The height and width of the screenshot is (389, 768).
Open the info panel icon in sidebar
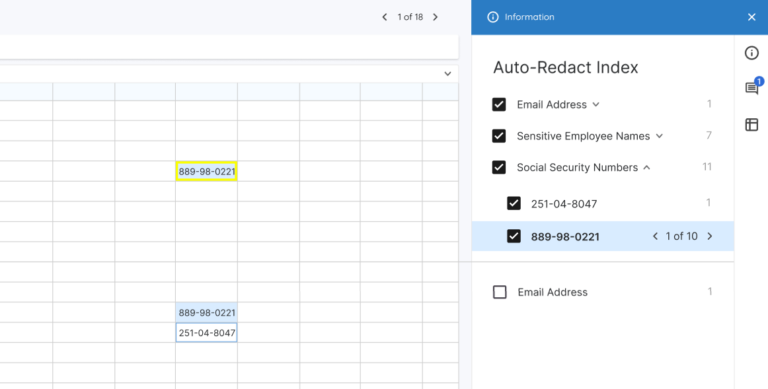[751, 53]
